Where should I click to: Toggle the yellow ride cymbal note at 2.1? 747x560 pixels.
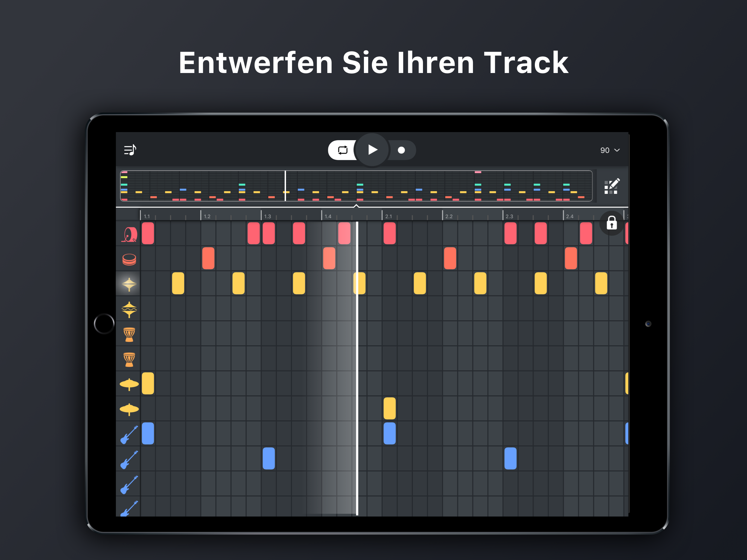389,408
